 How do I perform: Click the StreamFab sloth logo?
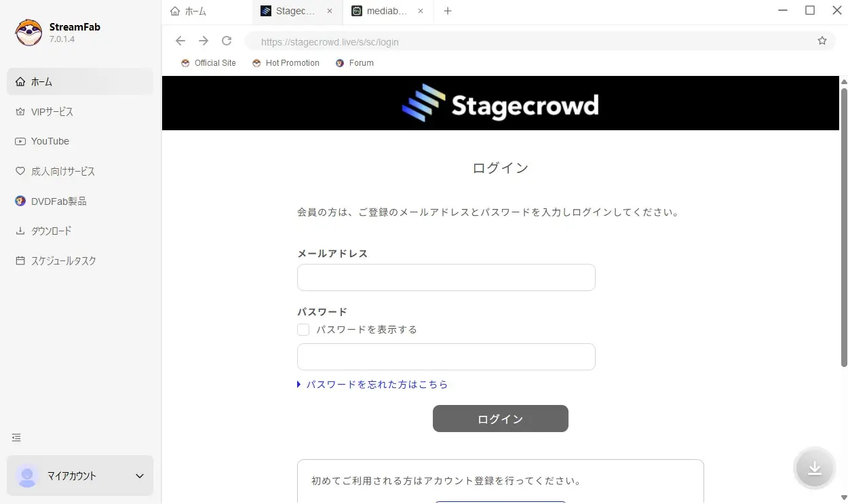pos(28,33)
